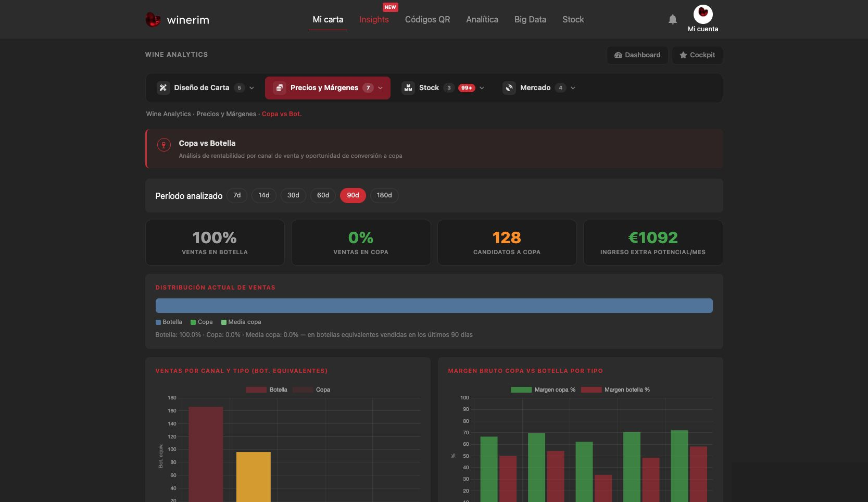
Task: Open notifications bell icon
Action: 673,19
